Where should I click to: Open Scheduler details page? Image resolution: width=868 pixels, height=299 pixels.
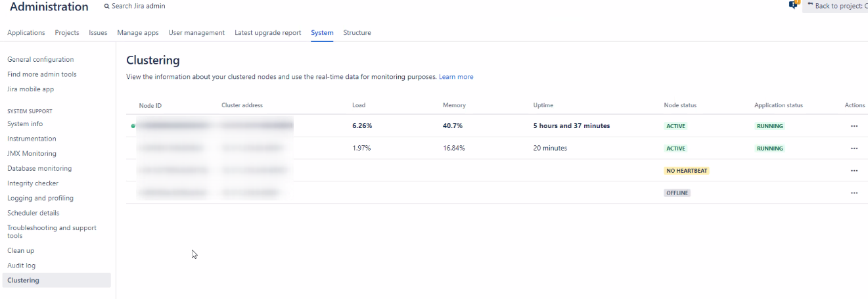click(34, 213)
